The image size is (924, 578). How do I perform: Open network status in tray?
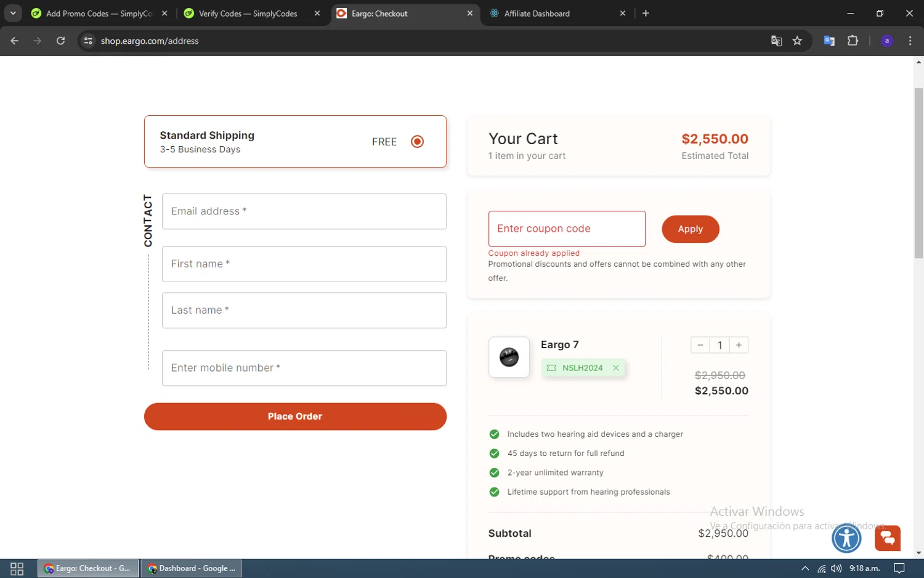point(821,568)
